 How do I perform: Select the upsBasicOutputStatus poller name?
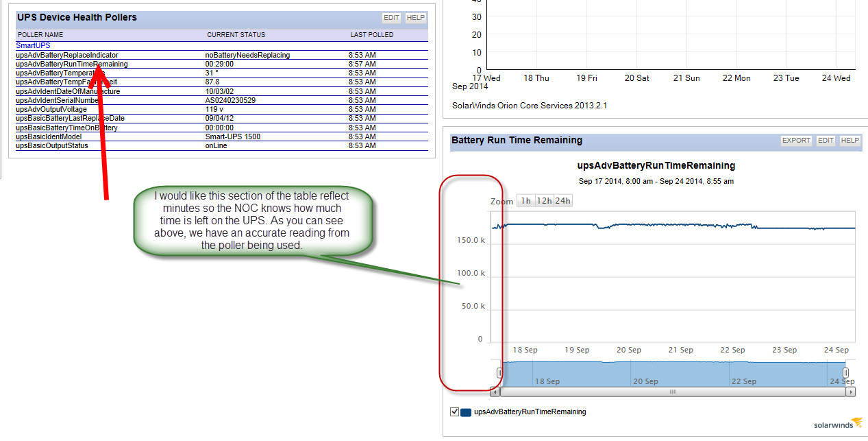pyautogui.click(x=52, y=145)
